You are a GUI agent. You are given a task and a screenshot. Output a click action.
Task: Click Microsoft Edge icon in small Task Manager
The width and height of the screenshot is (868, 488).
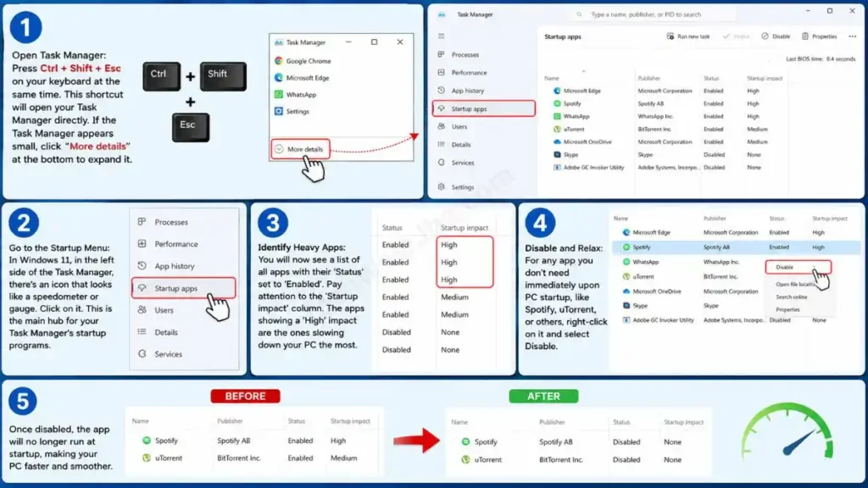pyautogui.click(x=278, y=78)
